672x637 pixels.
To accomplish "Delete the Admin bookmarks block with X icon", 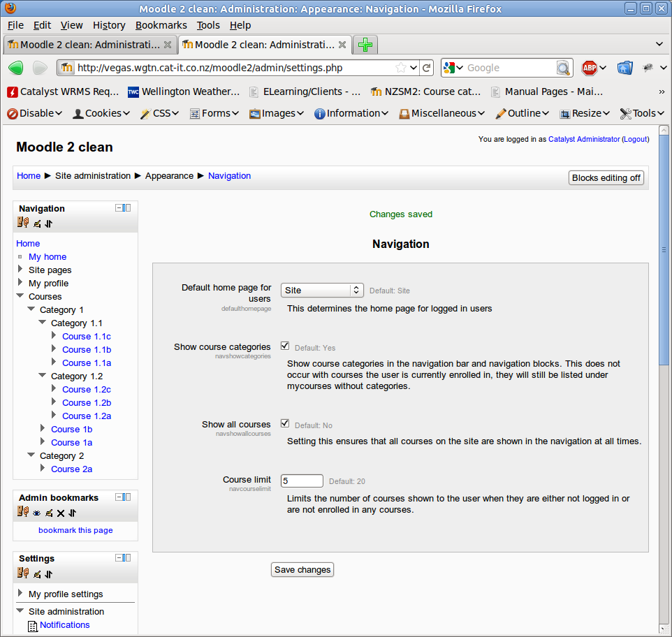I will point(61,513).
